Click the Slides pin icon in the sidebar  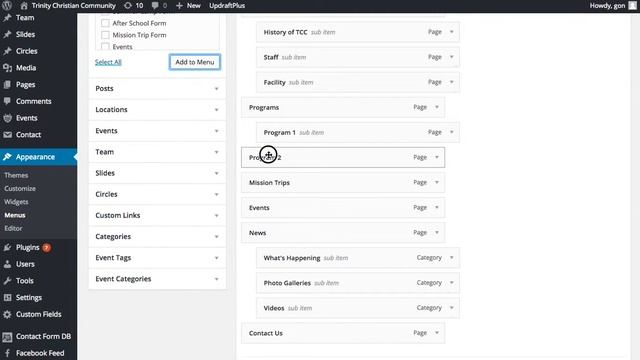[7, 34]
